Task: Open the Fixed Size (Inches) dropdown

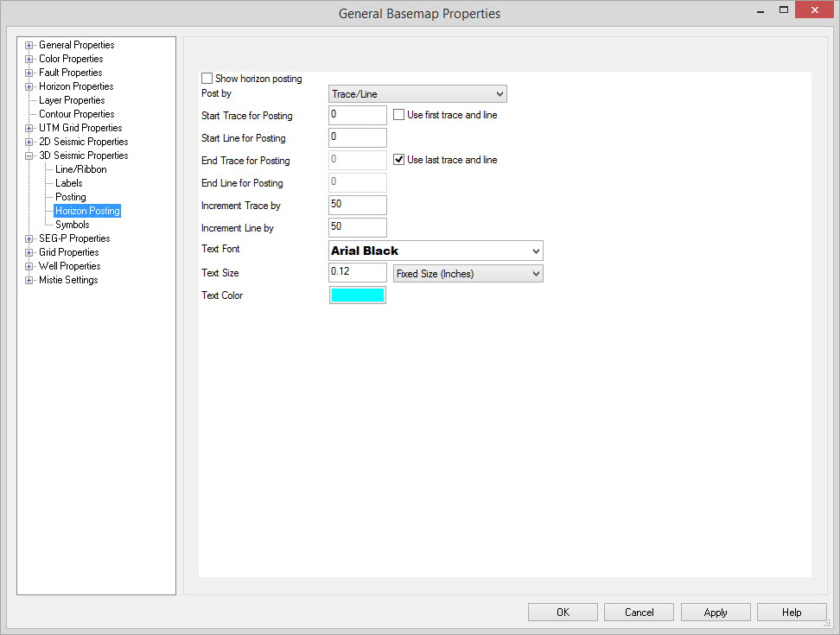Action: (x=468, y=274)
